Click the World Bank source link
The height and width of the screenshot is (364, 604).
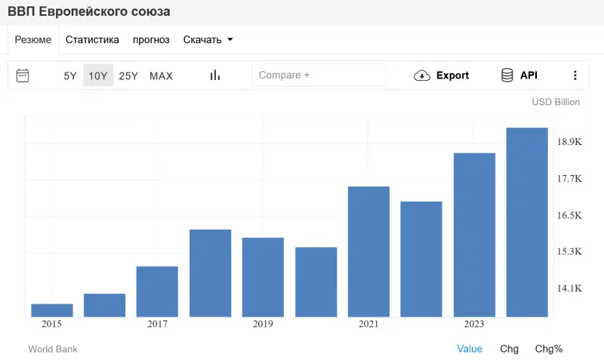click(53, 350)
